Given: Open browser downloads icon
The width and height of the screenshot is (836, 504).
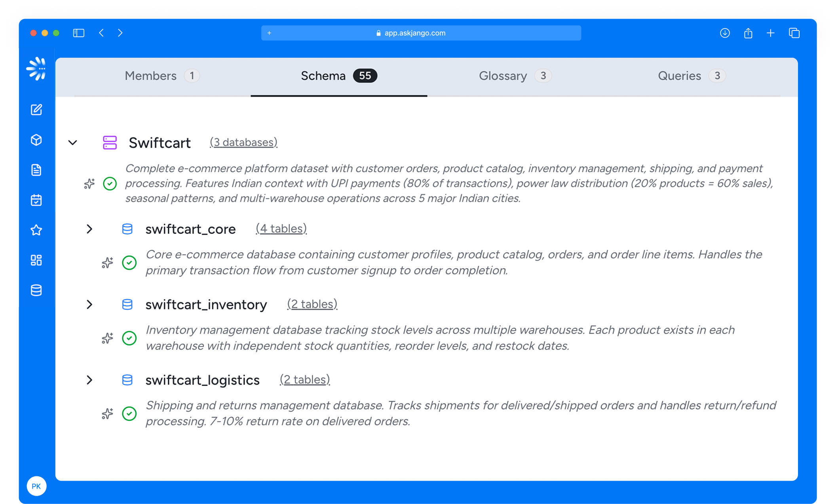Looking at the screenshot, I should click(x=725, y=33).
